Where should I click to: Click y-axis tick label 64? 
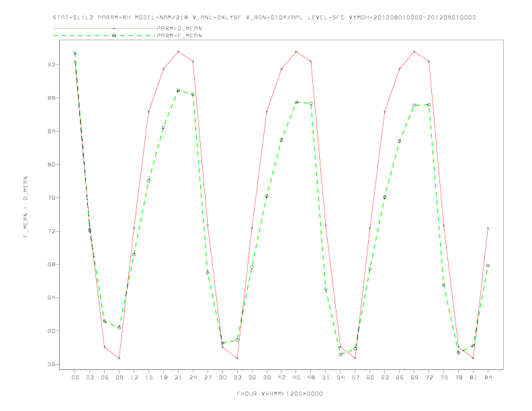52,298
